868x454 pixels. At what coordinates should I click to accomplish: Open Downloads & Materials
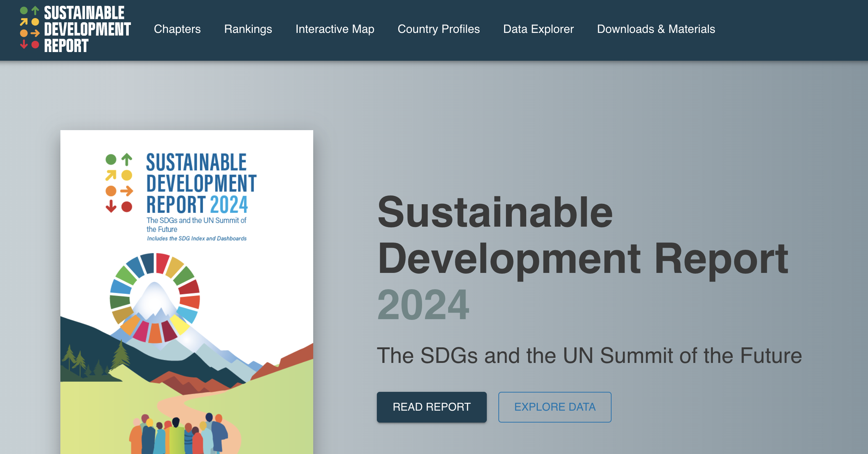[x=656, y=29]
